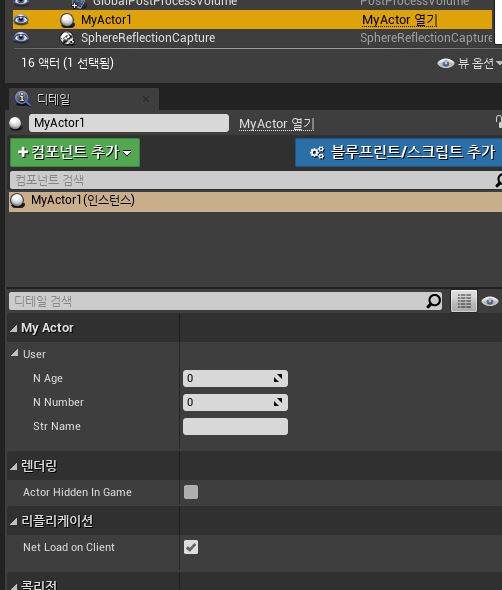Hide MyActor1 using its eye icon
This screenshot has height=590, width=502.
[x=21, y=19]
